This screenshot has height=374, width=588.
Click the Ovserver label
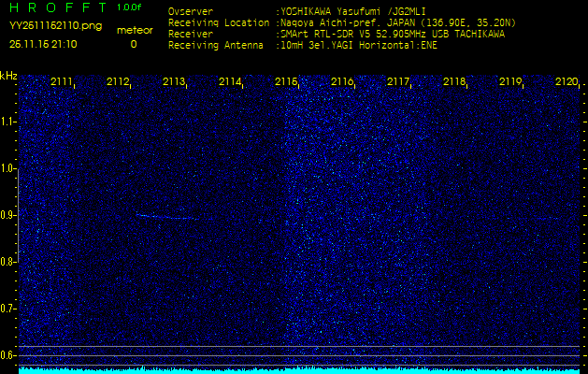click(191, 11)
